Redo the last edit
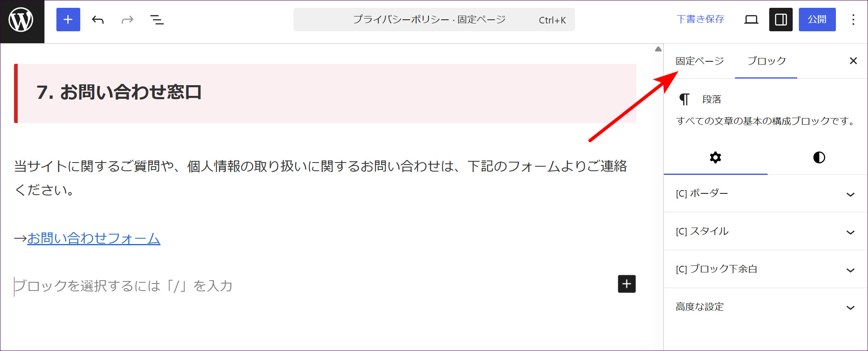The image size is (868, 351). pyautogui.click(x=128, y=19)
